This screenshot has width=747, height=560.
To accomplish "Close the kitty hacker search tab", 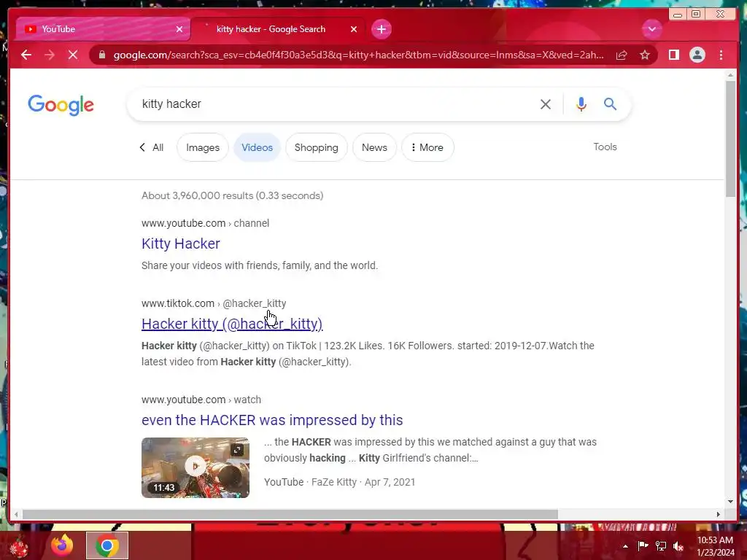I will 354,29.
